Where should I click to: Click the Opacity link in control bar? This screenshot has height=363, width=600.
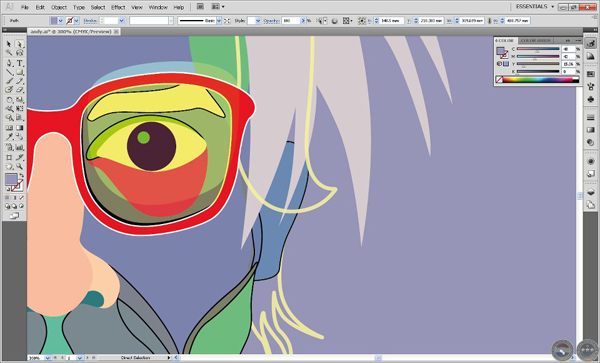tap(271, 21)
